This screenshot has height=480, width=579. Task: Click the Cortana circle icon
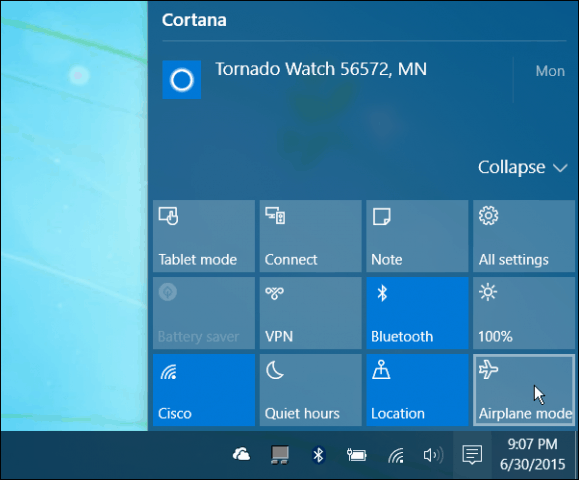[x=182, y=80]
